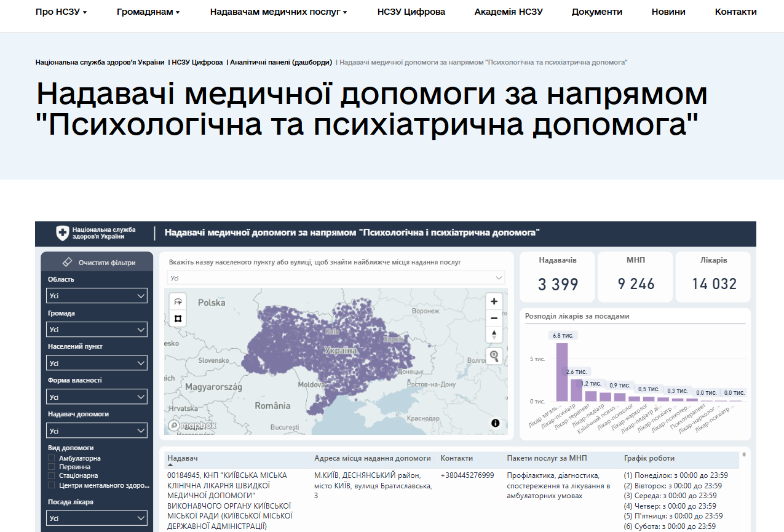Open the Надавач допомоги filter dropdown
This screenshot has width=784, height=532.
tap(98, 431)
